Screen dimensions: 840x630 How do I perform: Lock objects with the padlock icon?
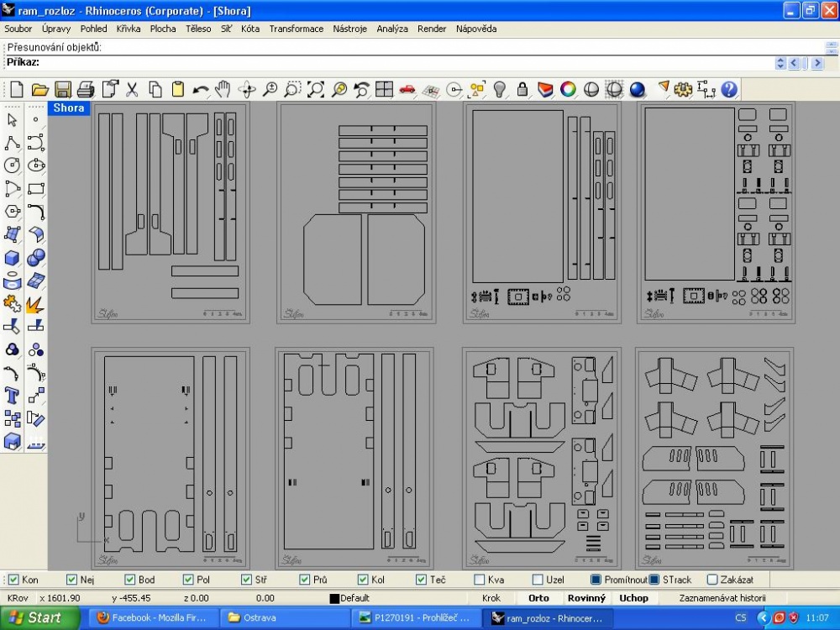[x=522, y=90]
